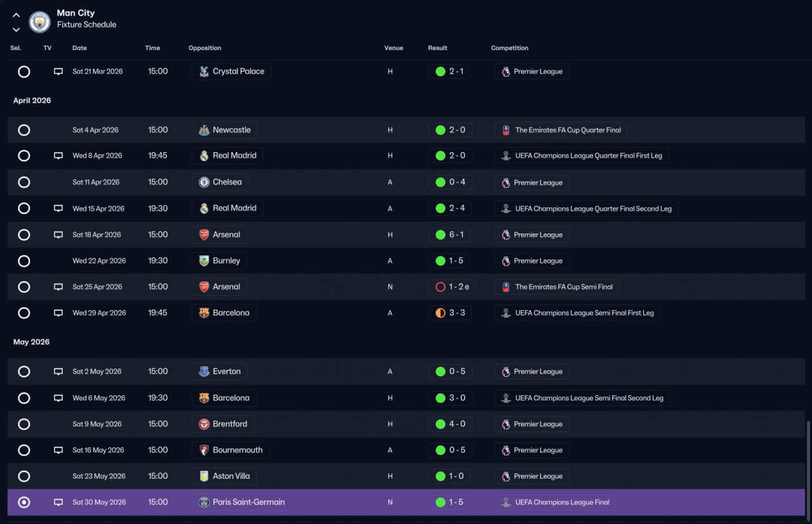Go to previous team with up chevron
The width and height of the screenshot is (812, 524).
coord(16,15)
